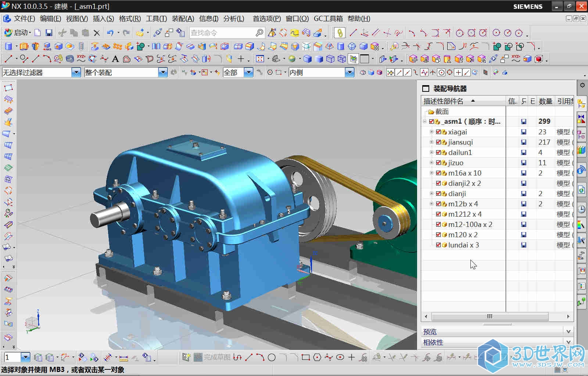588x376 pixels.
Task: Save the assembly with the floppy icon
Action: click(49, 33)
